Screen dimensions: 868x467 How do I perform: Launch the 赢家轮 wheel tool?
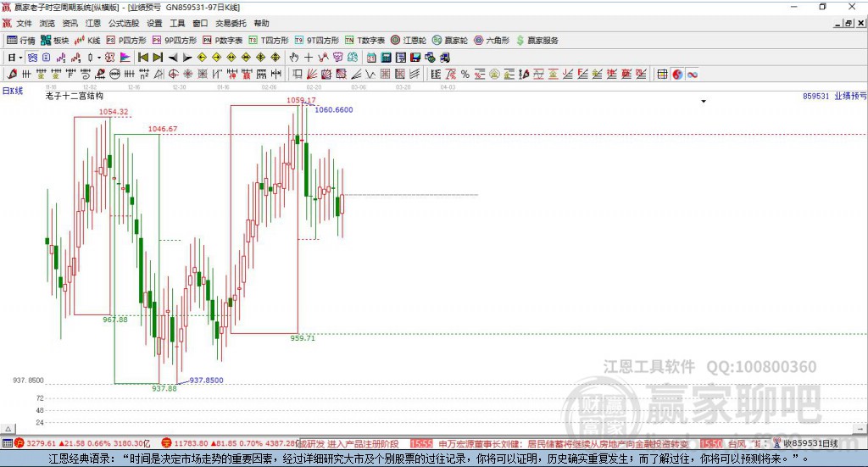click(450, 41)
